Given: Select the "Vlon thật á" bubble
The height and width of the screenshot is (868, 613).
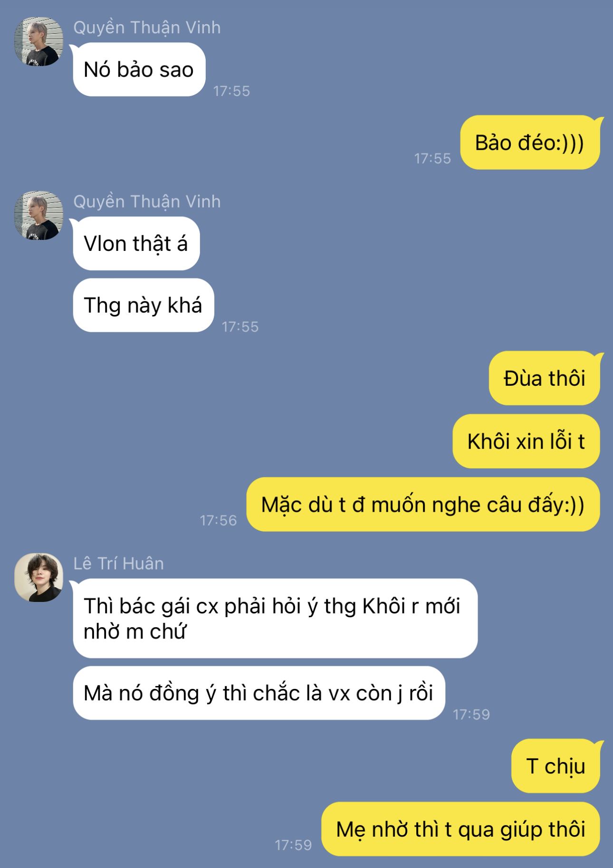Looking at the screenshot, I should tap(136, 243).
